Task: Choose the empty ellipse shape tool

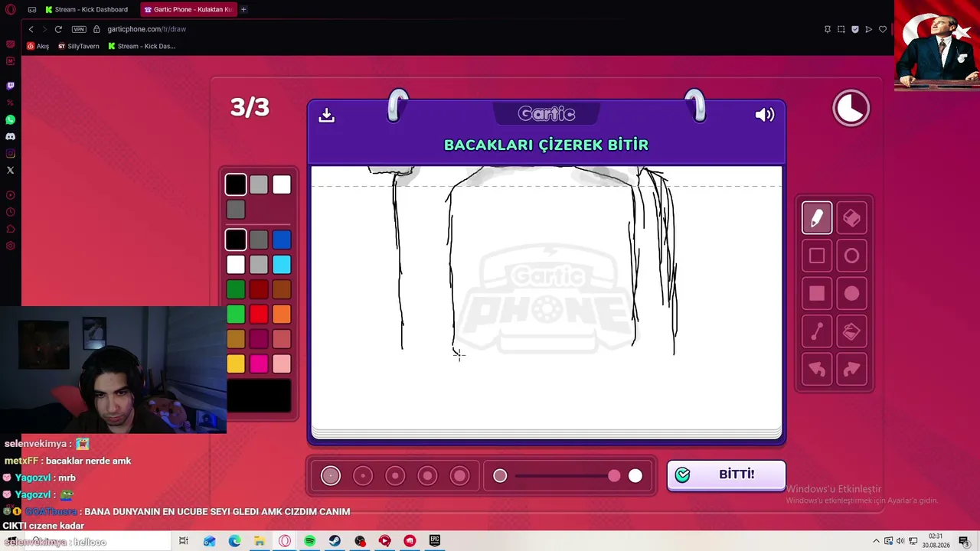Action: 851,256
